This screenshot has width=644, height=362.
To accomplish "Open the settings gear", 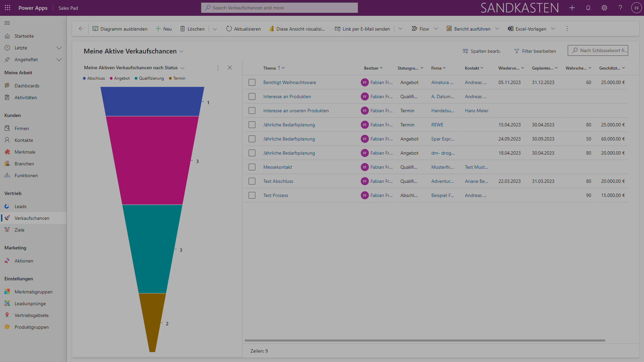I will pos(604,8).
